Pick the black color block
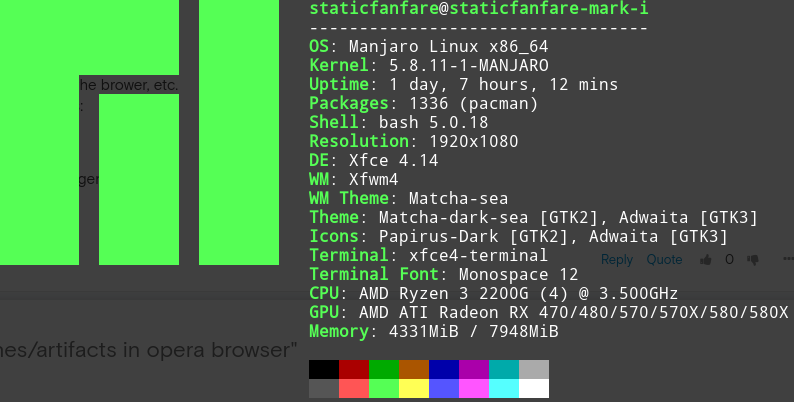The height and width of the screenshot is (402, 794). point(324,370)
